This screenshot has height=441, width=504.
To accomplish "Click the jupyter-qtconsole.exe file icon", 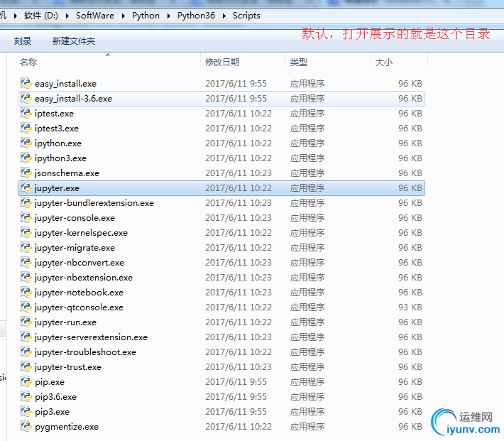I will click(26, 307).
